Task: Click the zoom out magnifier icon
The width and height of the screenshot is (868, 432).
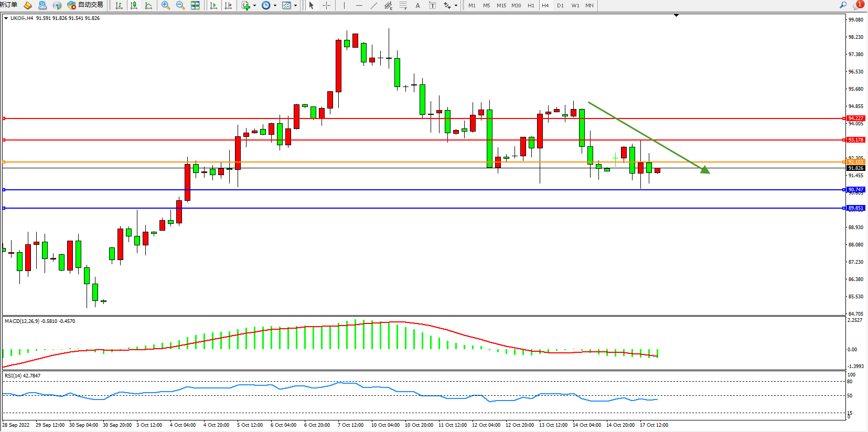Action: pos(180,5)
